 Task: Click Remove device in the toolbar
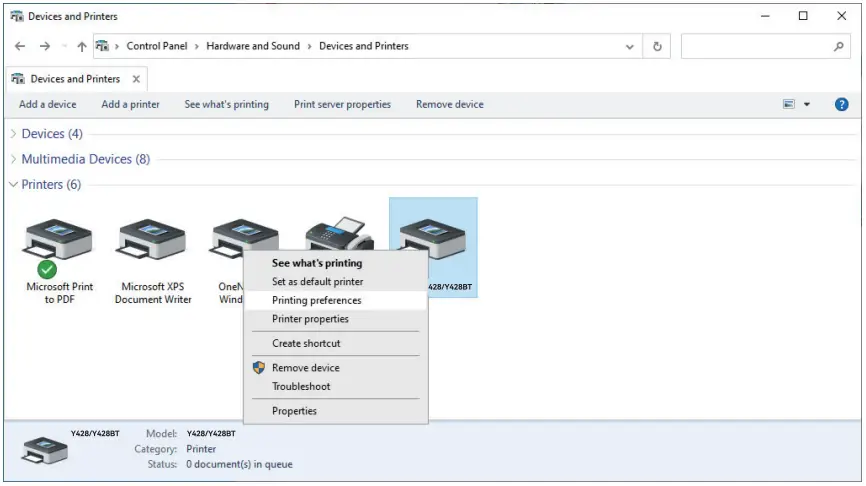(450, 104)
